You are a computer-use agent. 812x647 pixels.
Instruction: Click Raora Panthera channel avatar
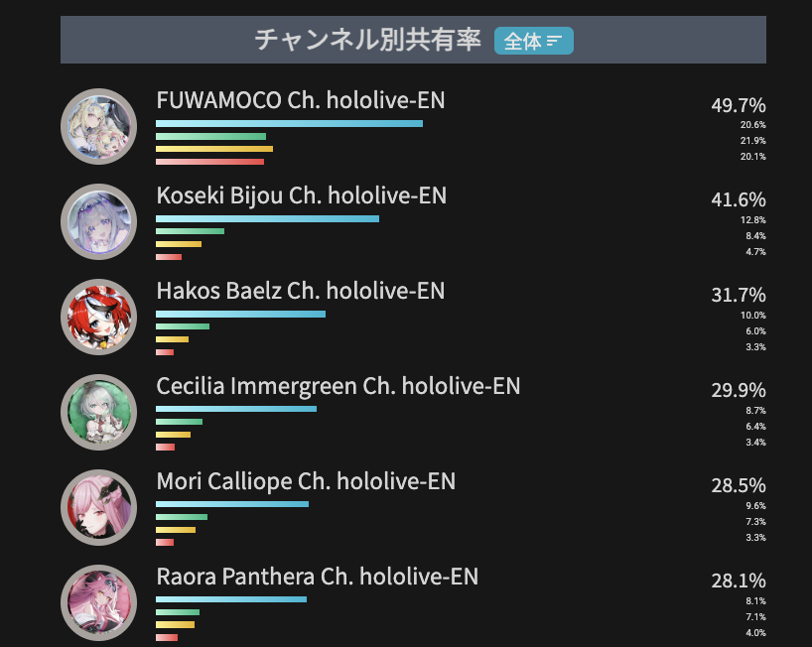click(x=99, y=602)
